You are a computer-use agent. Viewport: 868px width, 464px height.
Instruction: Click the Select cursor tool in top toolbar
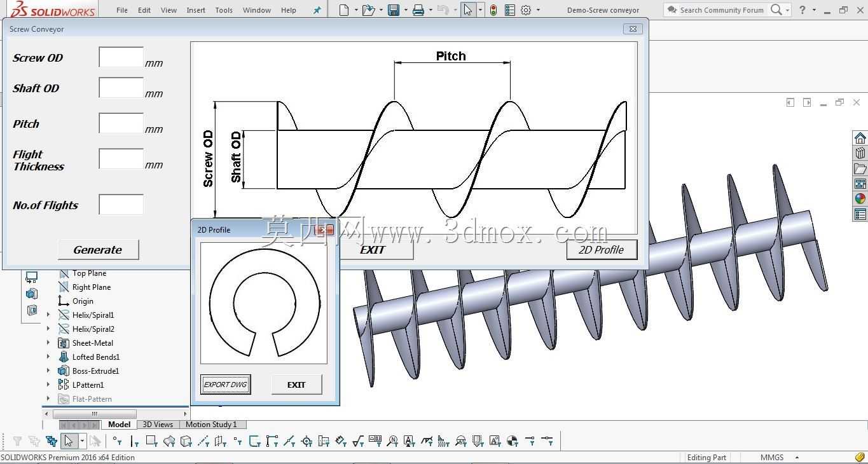click(x=468, y=10)
